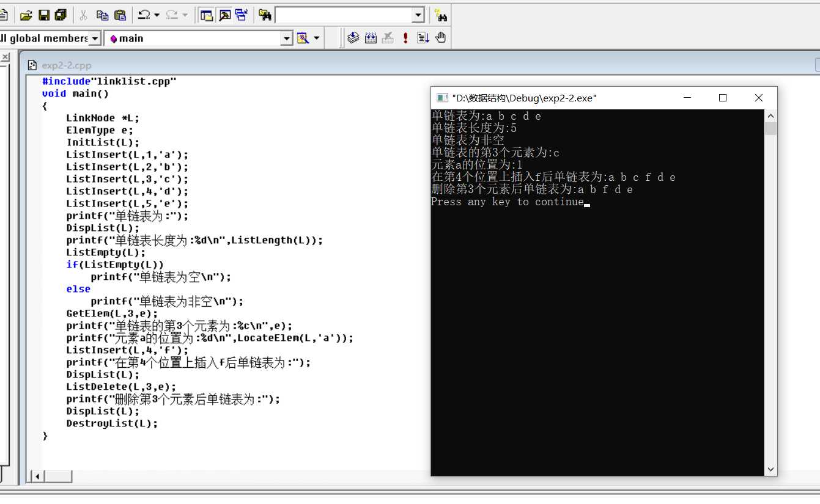Compile the file with the Compile icon

(353, 38)
